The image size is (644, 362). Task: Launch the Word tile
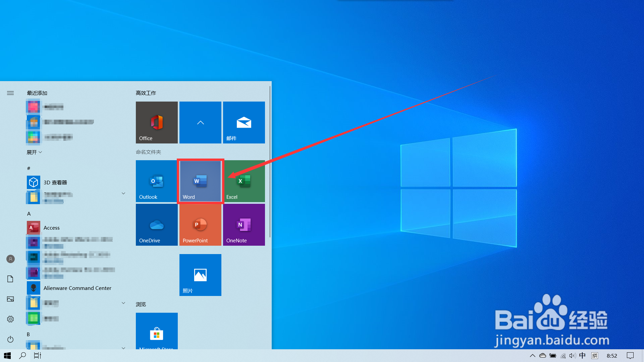[200, 181]
